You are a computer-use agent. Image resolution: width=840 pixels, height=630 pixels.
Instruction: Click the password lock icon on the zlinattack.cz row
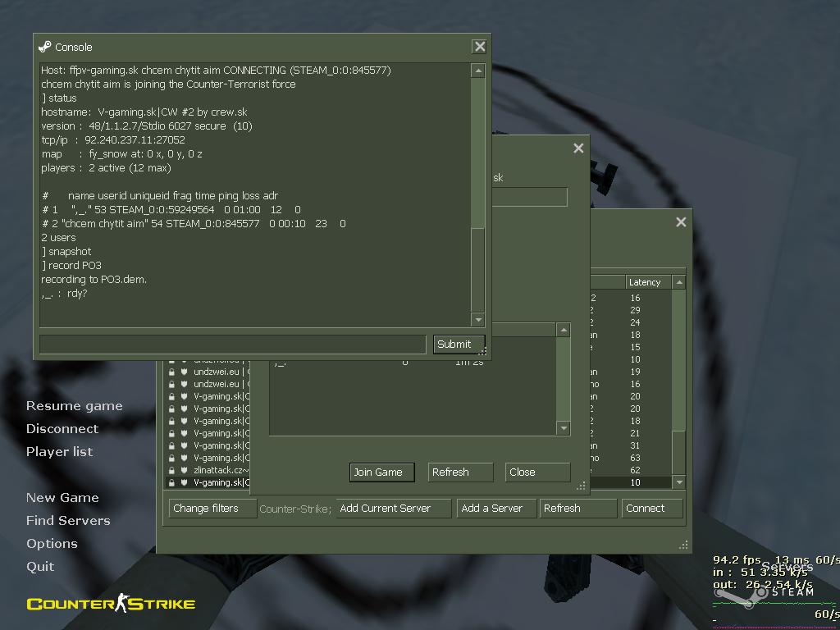(x=171, y=470)
